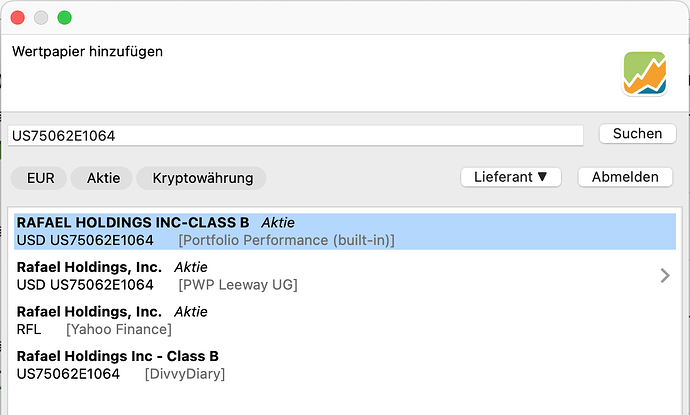
Task: Close window with the red button
Action: (x=18, y=18)
